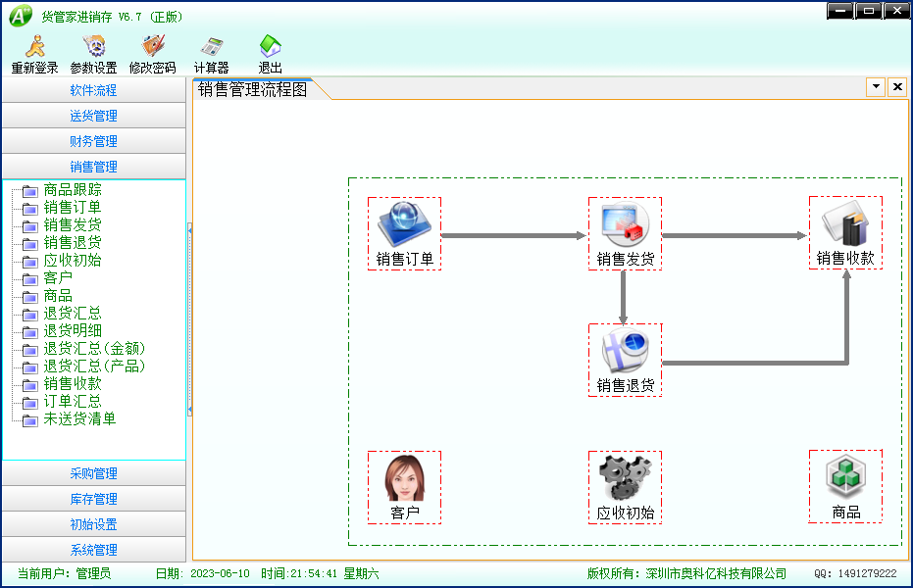
Task: Expand the 财务管理 sidebar section
Action: click(94, 141)
